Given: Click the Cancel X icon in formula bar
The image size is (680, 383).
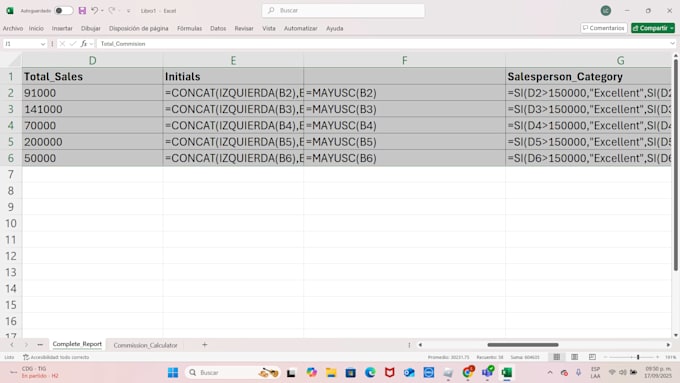Looking at the screenshot, I should 62,44.
